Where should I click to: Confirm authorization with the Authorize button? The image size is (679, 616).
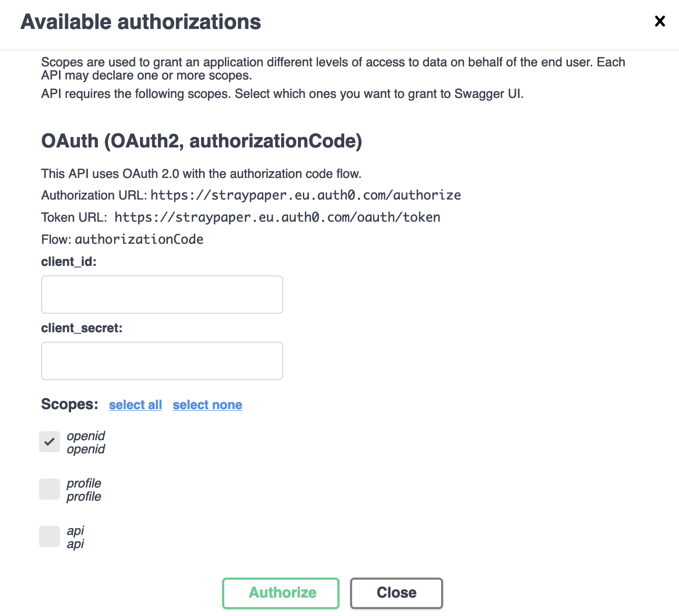click(x=281, y=593)
